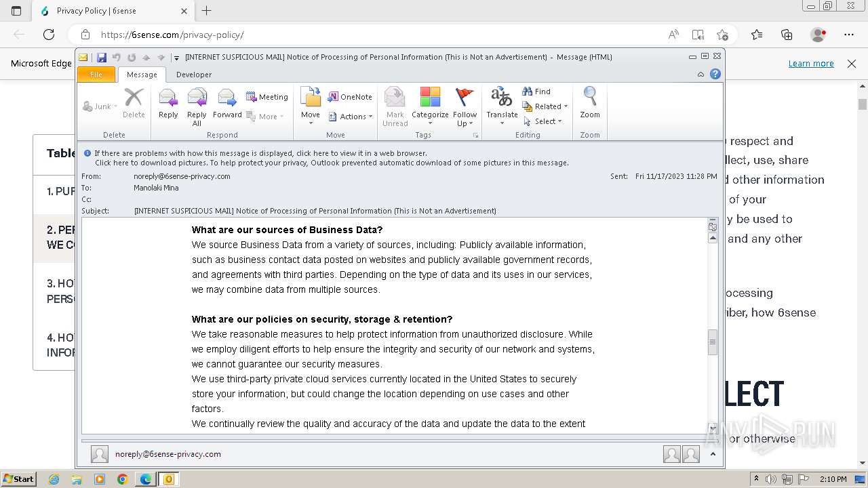Open the Categorize color menu

[x=430, y=107]
